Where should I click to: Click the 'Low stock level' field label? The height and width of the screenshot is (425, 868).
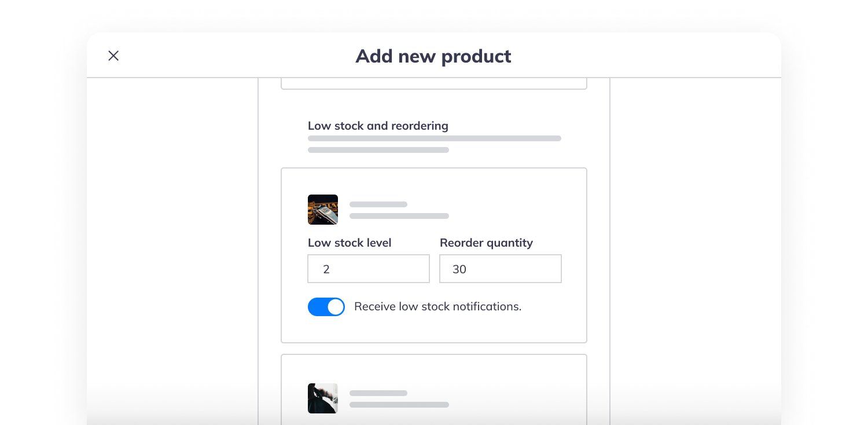tap(350, 243)
